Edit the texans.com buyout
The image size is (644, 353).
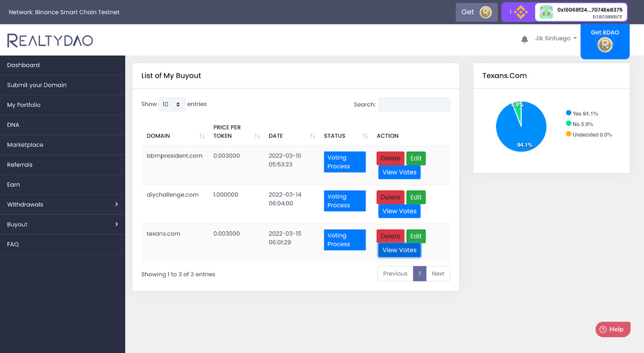click(416, 236)
